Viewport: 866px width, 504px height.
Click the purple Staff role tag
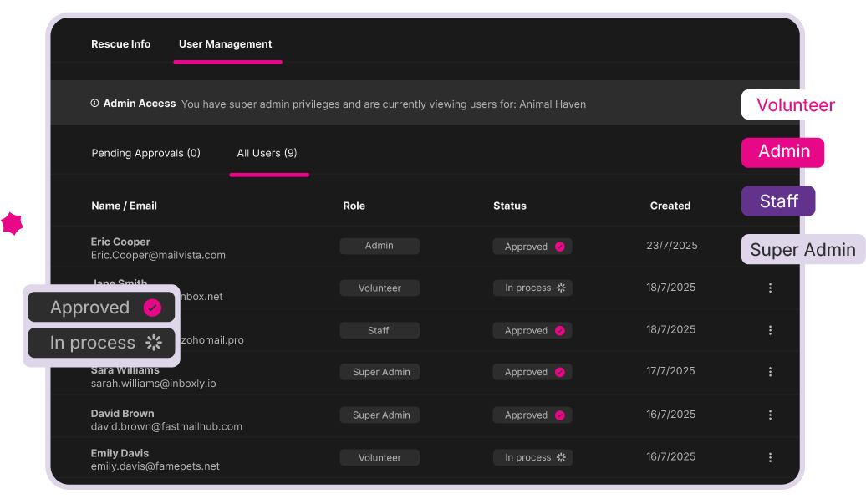click(778, 201)
